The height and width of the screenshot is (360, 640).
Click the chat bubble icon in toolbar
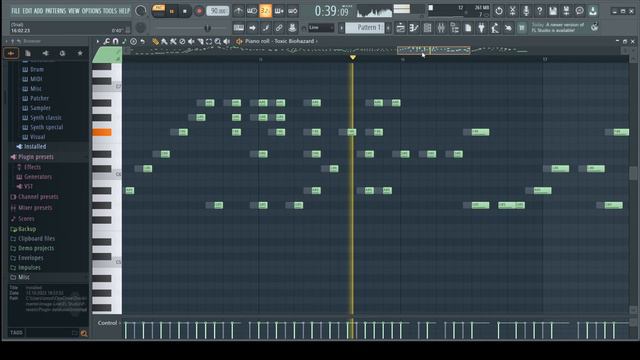pyautogui.click(x=580, y=11)
